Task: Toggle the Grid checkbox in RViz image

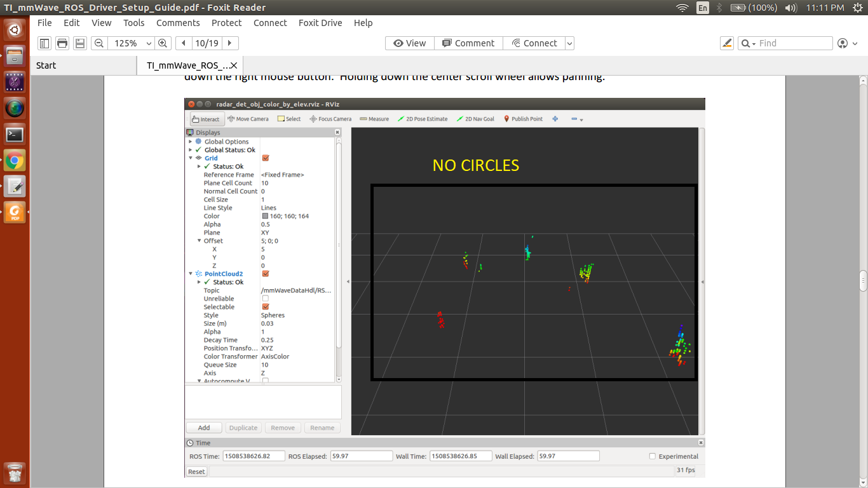Action: (266, 158)
